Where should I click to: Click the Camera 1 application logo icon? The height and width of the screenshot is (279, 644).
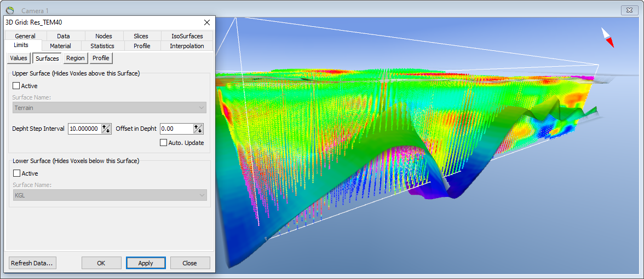pos(10,10)
